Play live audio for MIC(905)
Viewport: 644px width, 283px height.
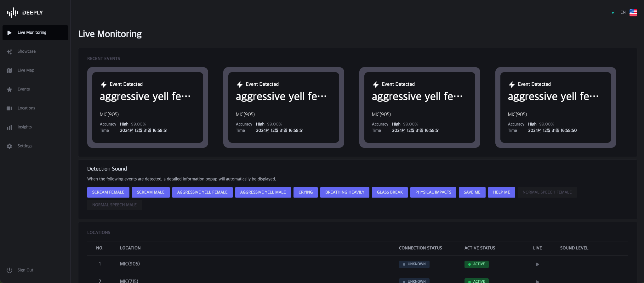[x=537, y=264]
